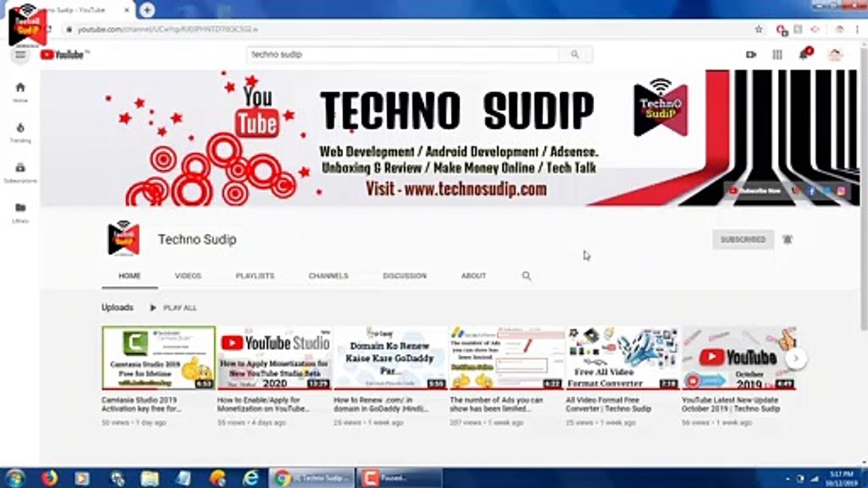Open the number of Ads limited thumbnail
Screen dimensions: 868x488
(507, 358)
